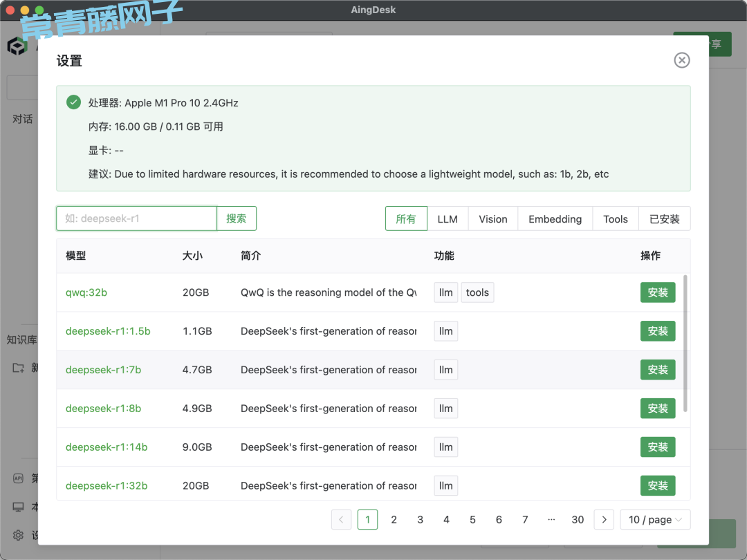The height and width of the screenshot is (560, 747).
Task: Click current page 1 button
Action: [x=368, y=519]
